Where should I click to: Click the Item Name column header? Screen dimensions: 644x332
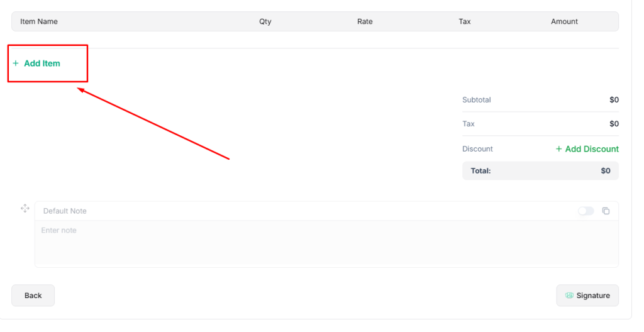[39, 21]
